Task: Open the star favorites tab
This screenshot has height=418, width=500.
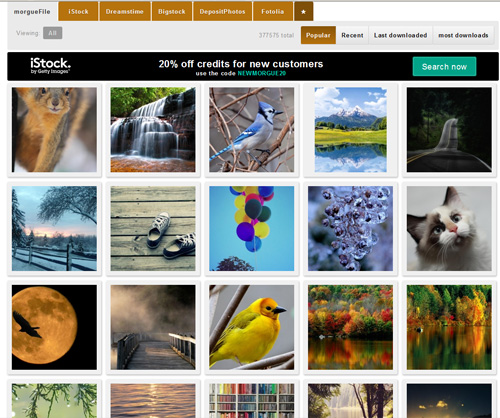Action: tap(303, 11)
